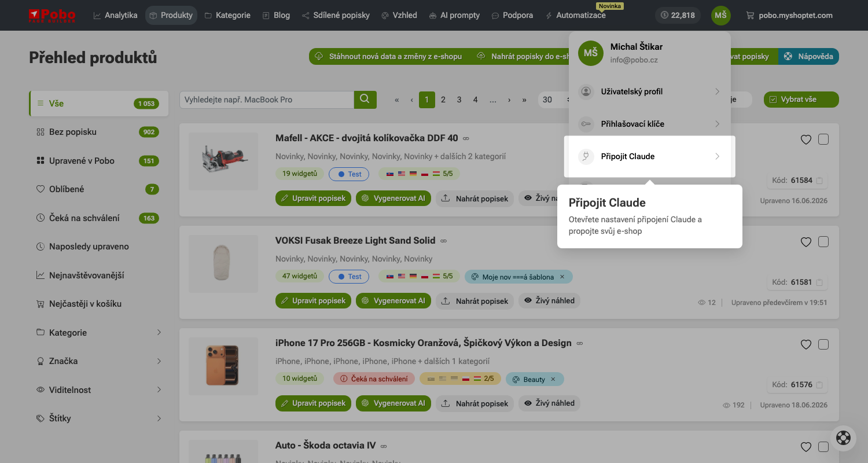
Task: Favorite the VOKSI Fusak product
Action: (x=806, y=242)
